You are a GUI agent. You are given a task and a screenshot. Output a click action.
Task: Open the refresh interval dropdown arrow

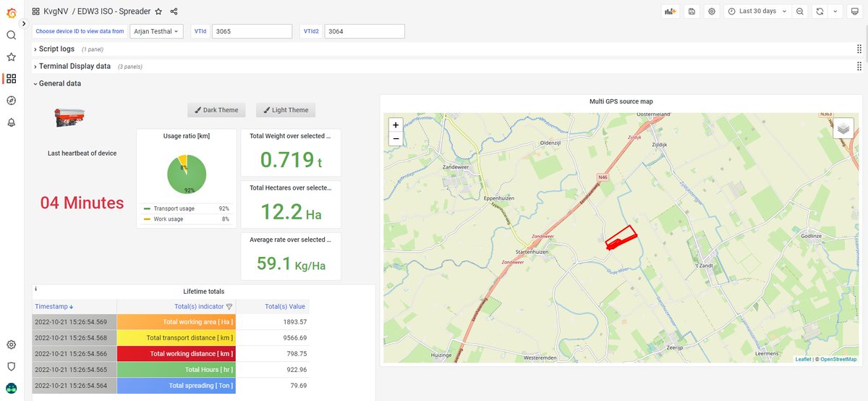[x=835, y=12]
